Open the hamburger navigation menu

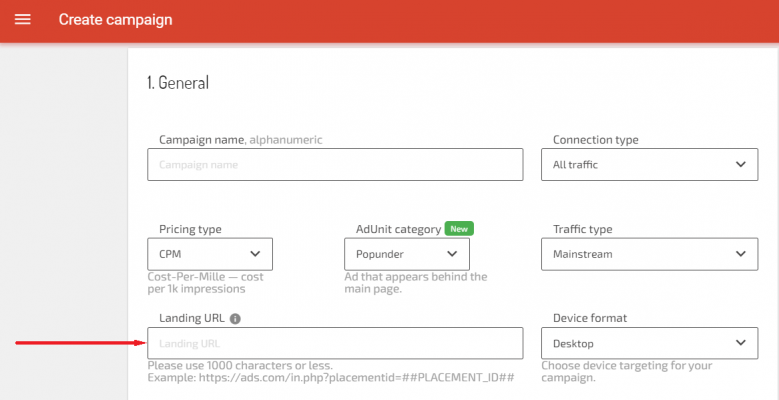click(x=23, y=19)
